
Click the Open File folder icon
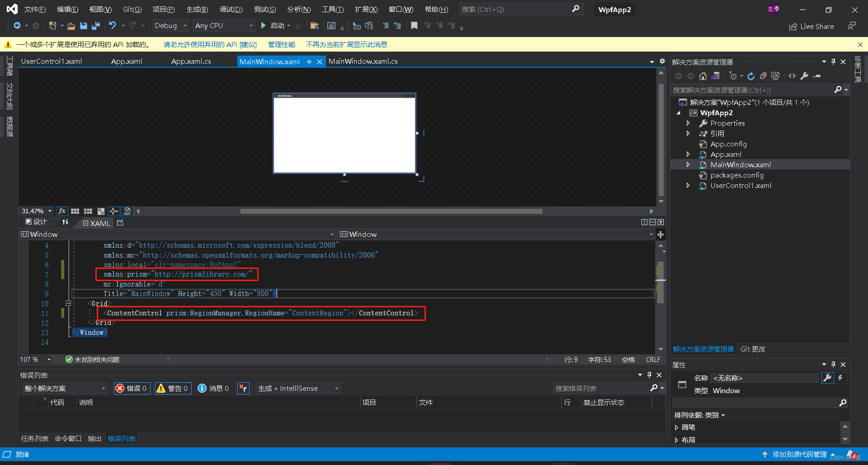[71, 26]
